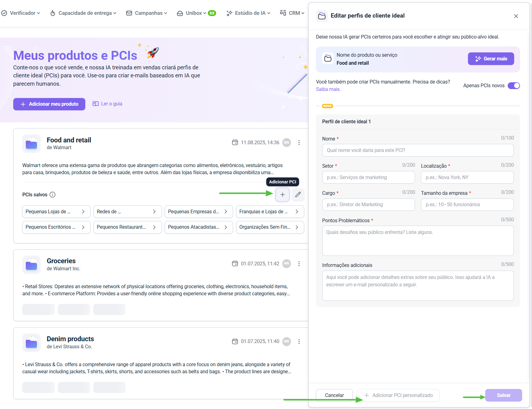
Task: Click the Salvar button
Action: pos(503,395)
